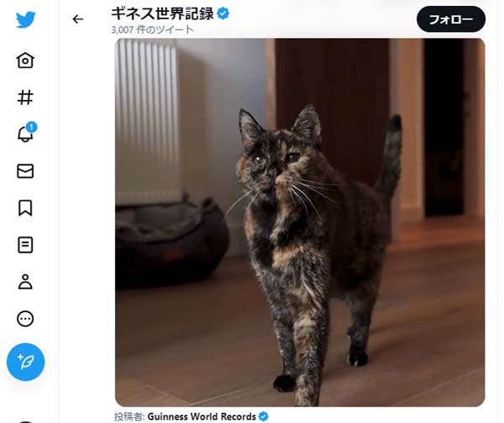
Task: Click verified badge next to ギネス世界記録
Action: 223,13
